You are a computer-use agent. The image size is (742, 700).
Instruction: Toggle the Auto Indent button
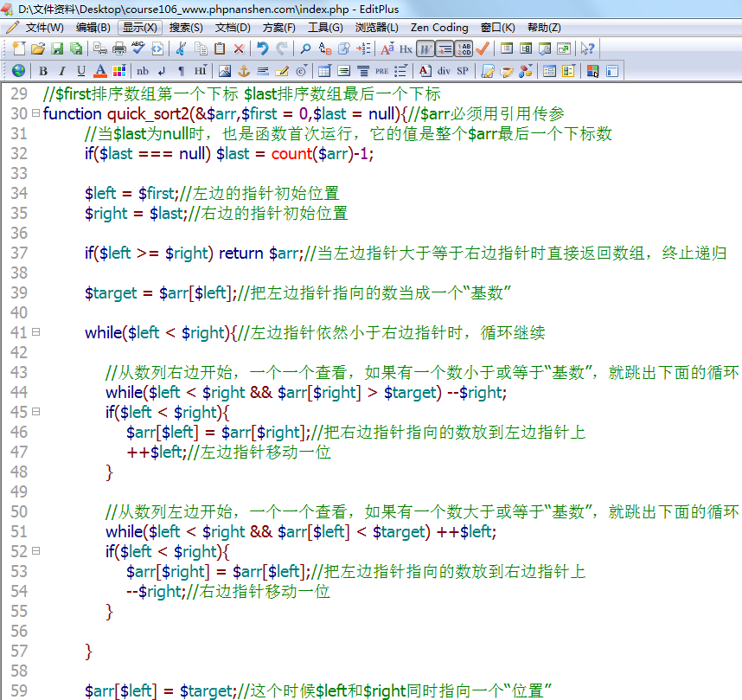coord(445,48)
